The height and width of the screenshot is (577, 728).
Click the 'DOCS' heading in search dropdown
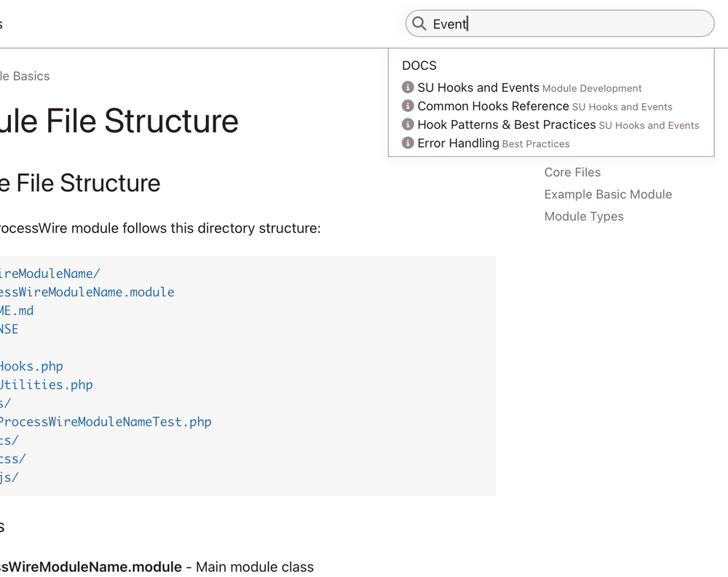(x=419, y=65)
